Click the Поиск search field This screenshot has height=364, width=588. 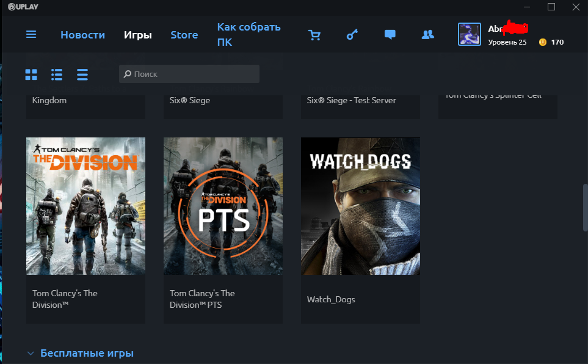(x=189, y=74)
